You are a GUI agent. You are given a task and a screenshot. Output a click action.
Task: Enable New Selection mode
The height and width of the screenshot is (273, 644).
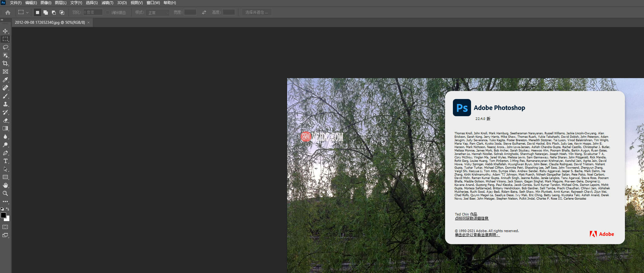point(38,12)
